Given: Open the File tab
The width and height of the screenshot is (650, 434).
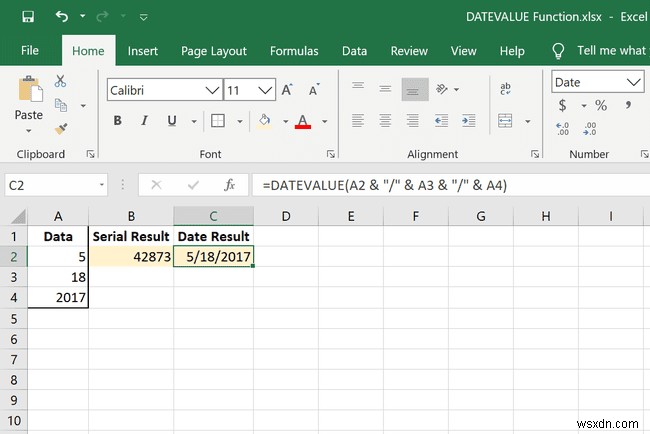Looking at the screenshot, I should (x=30, y=51).
